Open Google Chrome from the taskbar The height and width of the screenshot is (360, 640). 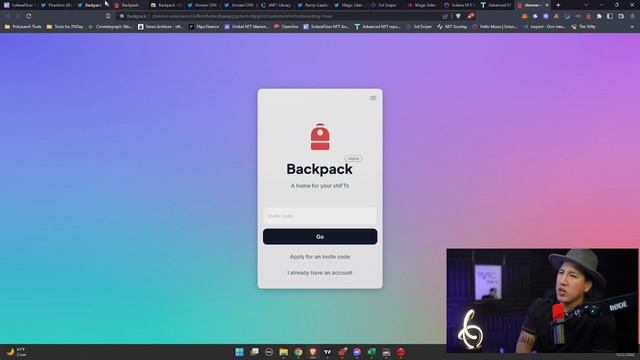(x=298, y=352)
